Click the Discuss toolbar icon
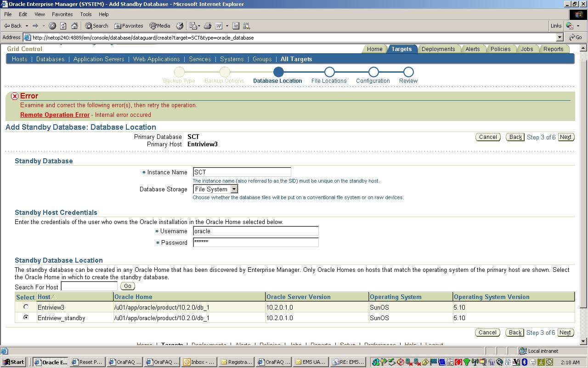 click(236, 26)
